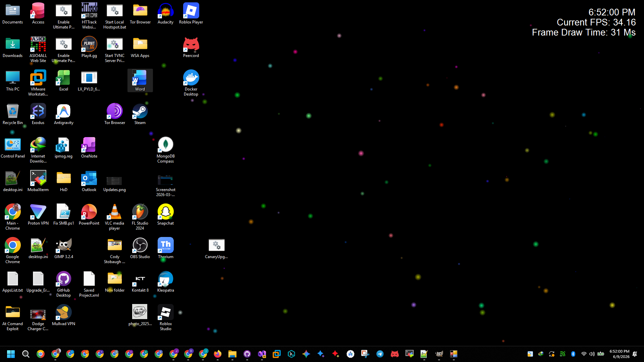Open the WSA Apps folder
This screenshot has height=362, width=644.
click(x=140, y=47)
